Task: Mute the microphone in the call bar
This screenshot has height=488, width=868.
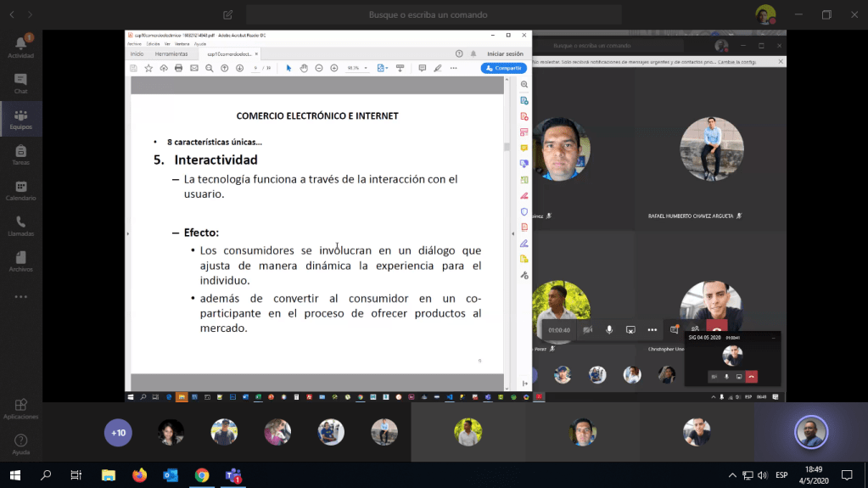Action: click(609, 329)
